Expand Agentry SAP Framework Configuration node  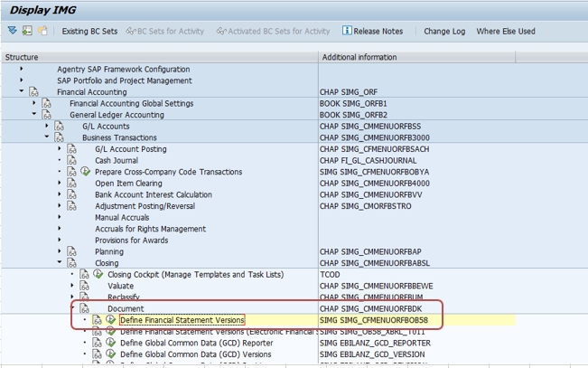[22, 69]
